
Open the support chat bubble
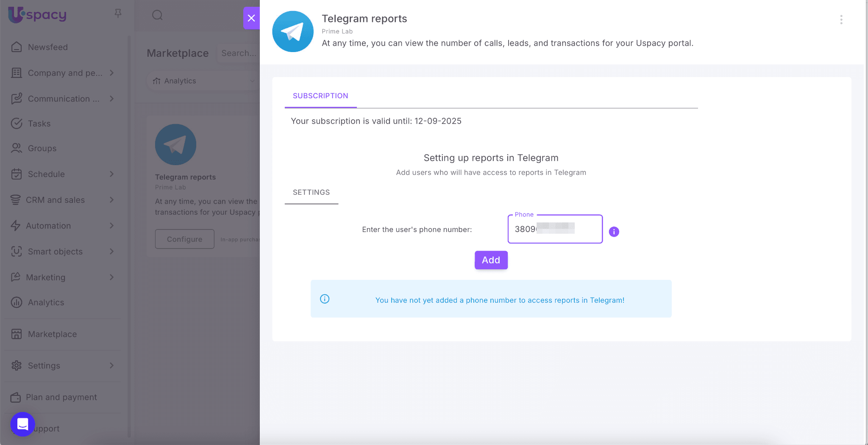tap(23, 424)
